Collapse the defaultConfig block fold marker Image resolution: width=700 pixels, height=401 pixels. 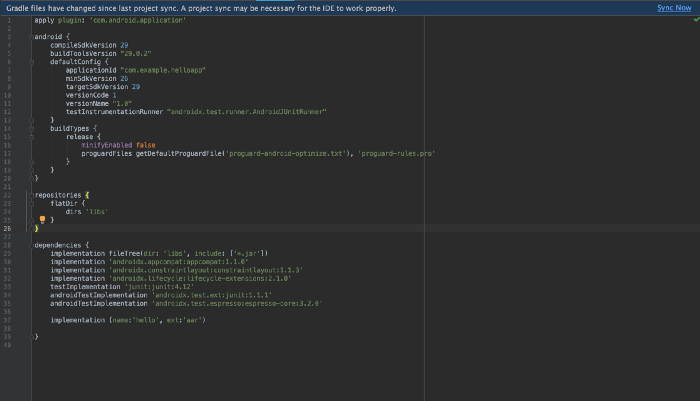[31, 62]
